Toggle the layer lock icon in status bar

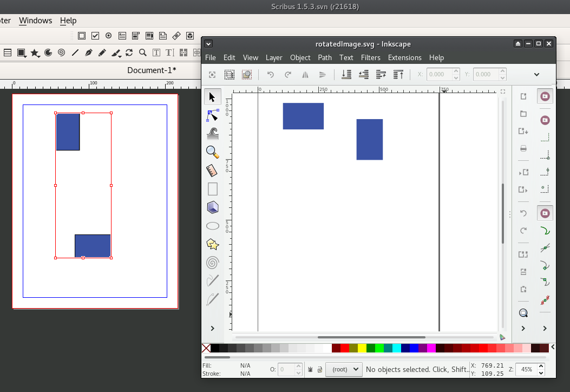[x=319, y=369]
